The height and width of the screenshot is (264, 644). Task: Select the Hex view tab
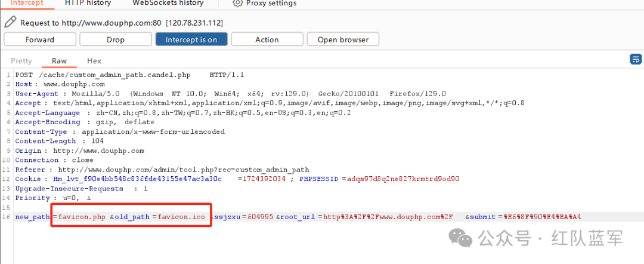94,61
